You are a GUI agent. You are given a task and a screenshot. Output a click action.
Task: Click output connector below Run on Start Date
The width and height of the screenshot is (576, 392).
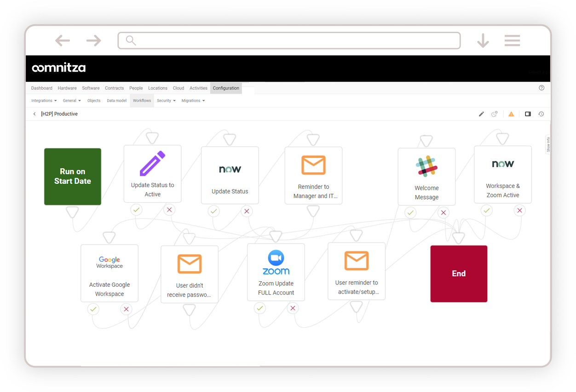click(73, 211)
